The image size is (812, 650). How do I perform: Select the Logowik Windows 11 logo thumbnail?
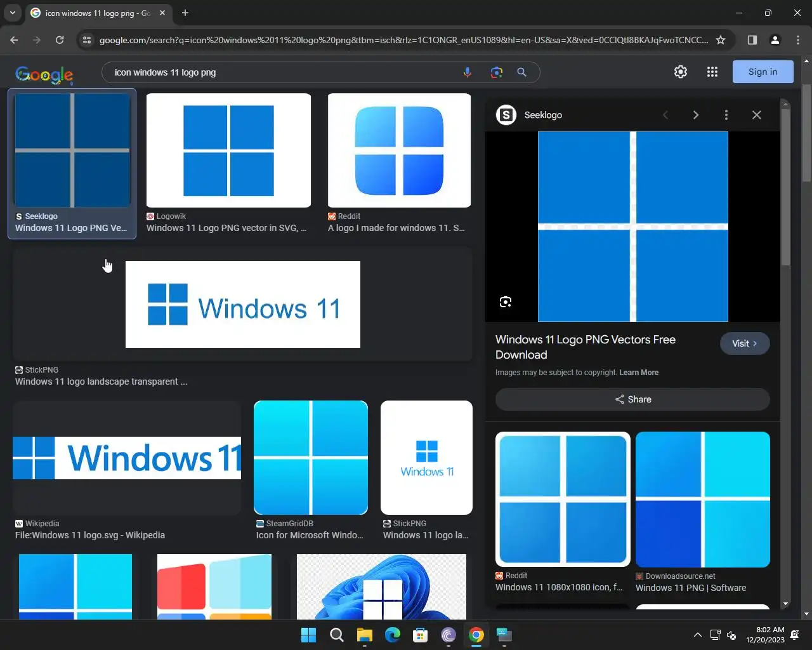[228, 150]
